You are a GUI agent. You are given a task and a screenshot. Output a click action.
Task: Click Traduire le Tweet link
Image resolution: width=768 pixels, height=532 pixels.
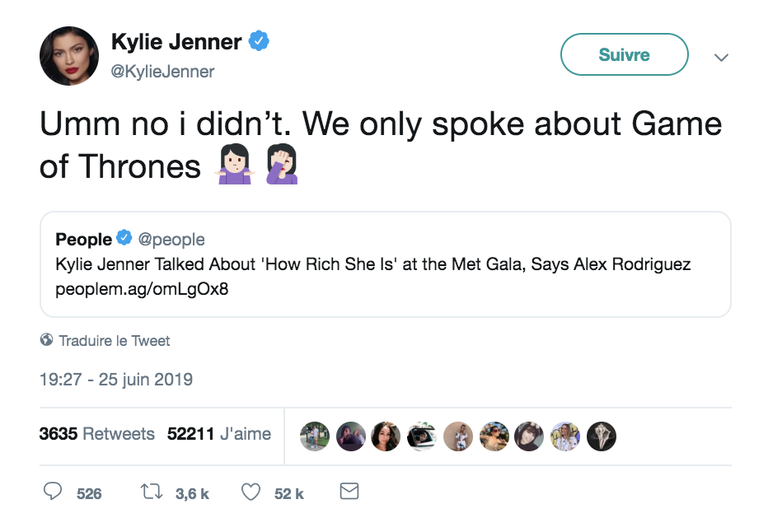click(114, 341)
